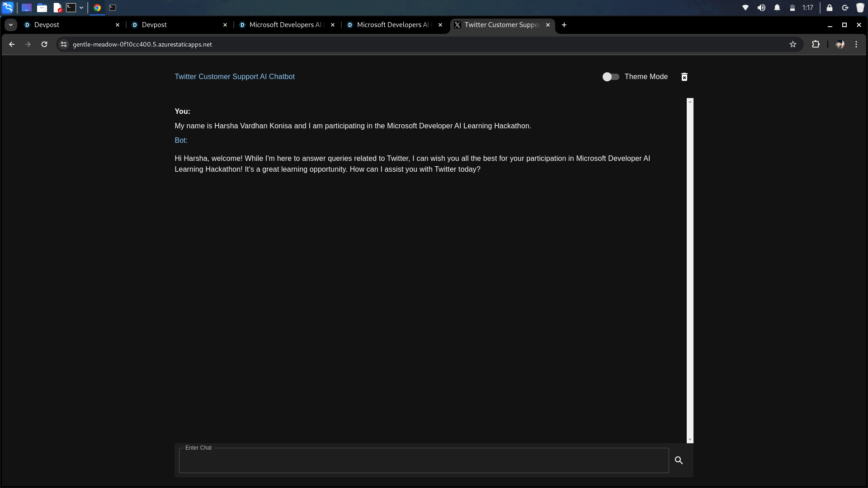
Task: Expand the terminal launcher dropdown arrow in taskbar
Action: point(81,8)
